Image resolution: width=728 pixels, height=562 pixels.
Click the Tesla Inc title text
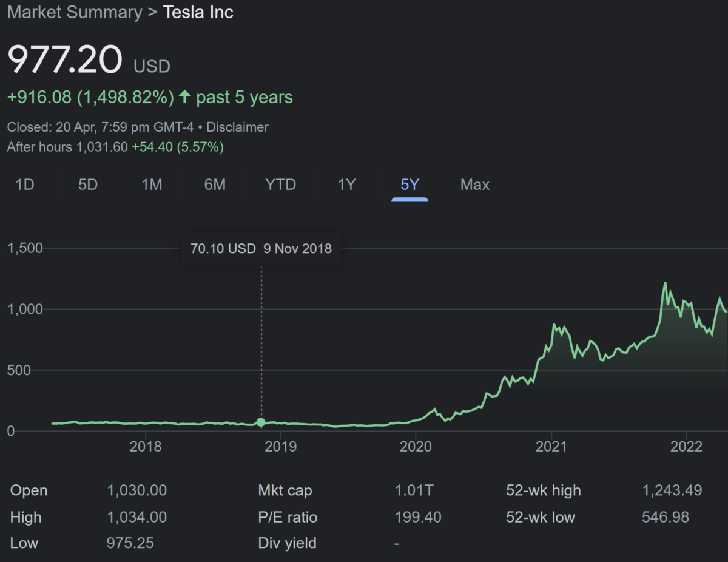pos(198,13)
